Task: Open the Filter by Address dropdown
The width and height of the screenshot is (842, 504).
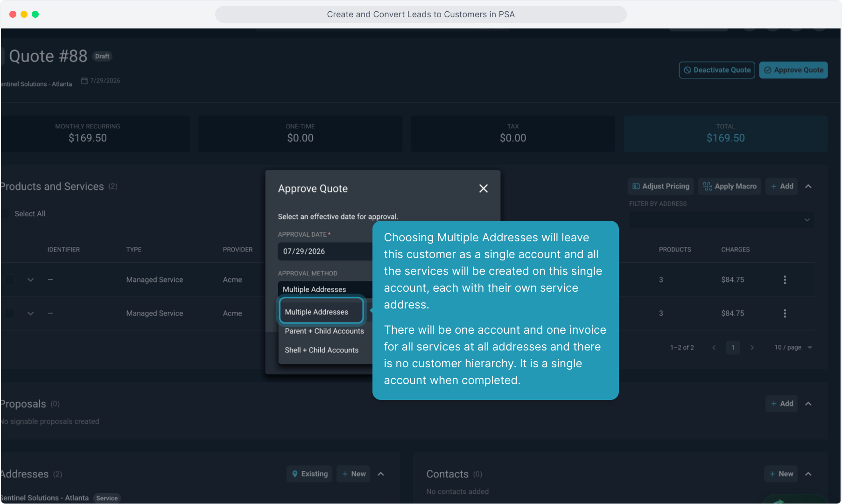Action: tap(722, 220)
